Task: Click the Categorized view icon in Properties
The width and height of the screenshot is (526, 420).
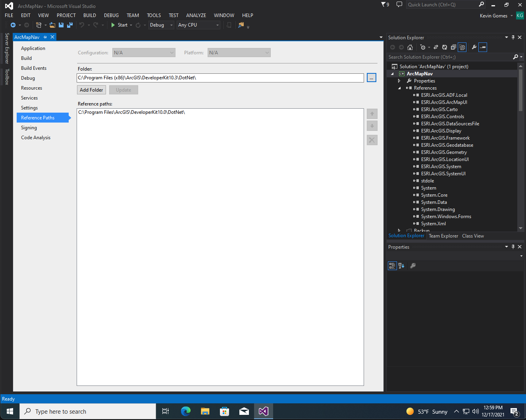Action: pyautogui.click(x=392, y=266)
